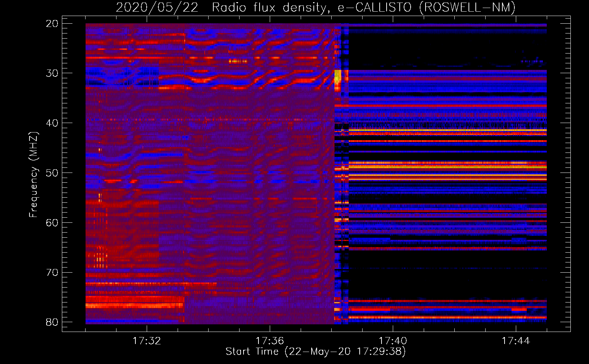Click the '70' frequency tick label

52,273
